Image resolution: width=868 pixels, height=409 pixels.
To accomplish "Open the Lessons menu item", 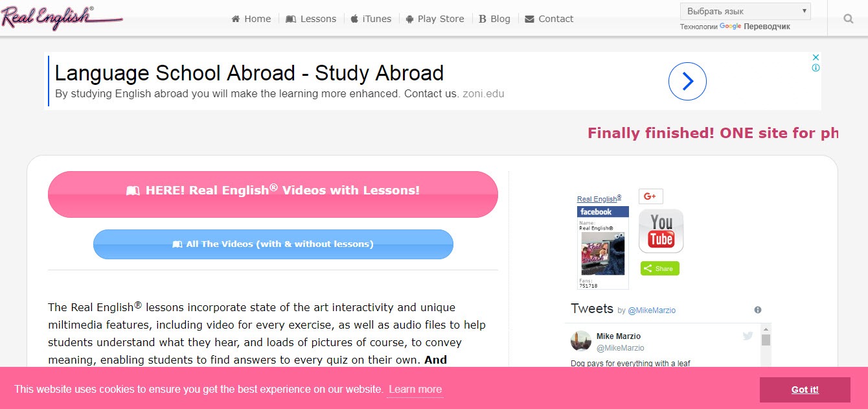I will tap(311, 19).
